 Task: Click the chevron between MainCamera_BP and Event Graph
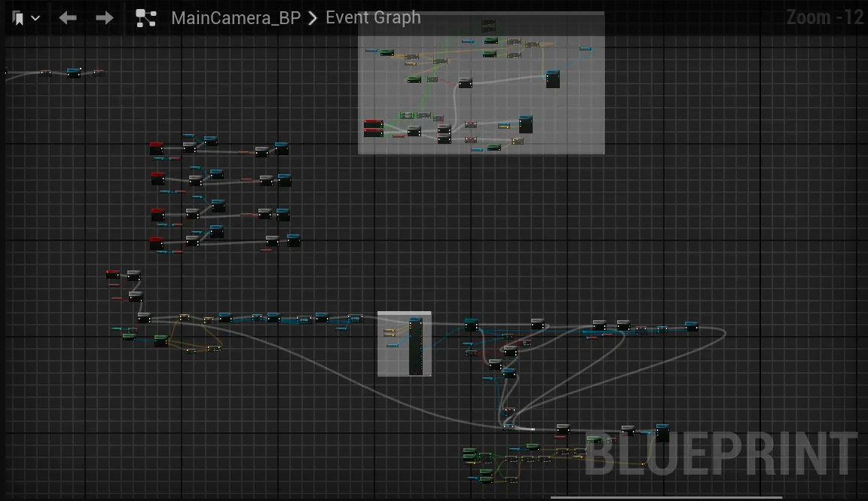[313, 18]
